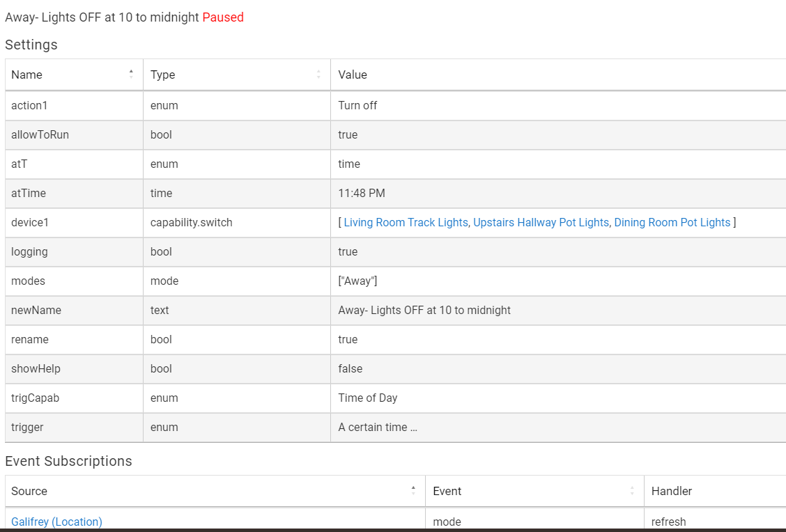Open Living Room Track Lights device link
Viewport: 786px width, 532px height.
point(406,222)
